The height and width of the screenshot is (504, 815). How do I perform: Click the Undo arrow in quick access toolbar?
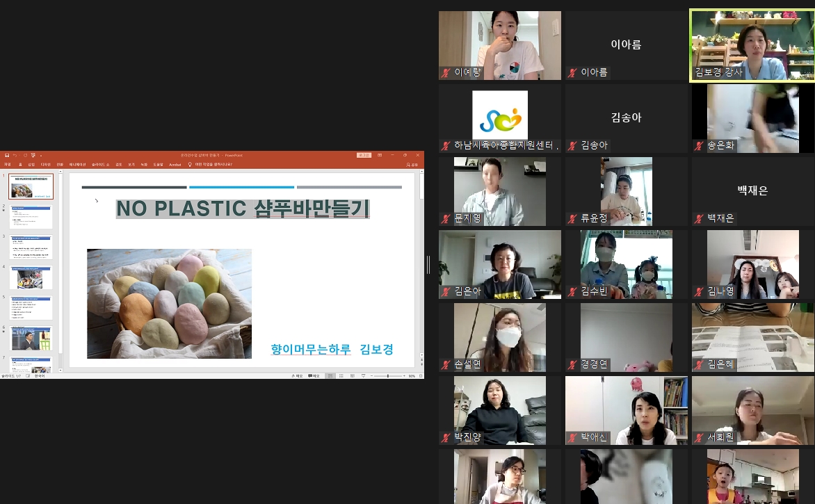pyautogui.click(x=15, y=155)
